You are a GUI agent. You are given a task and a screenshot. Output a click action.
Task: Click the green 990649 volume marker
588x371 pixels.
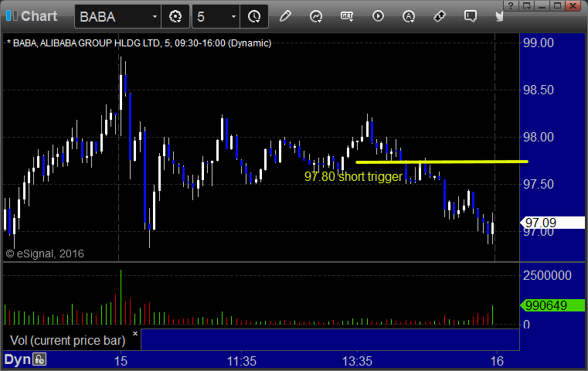click(552, 305)
